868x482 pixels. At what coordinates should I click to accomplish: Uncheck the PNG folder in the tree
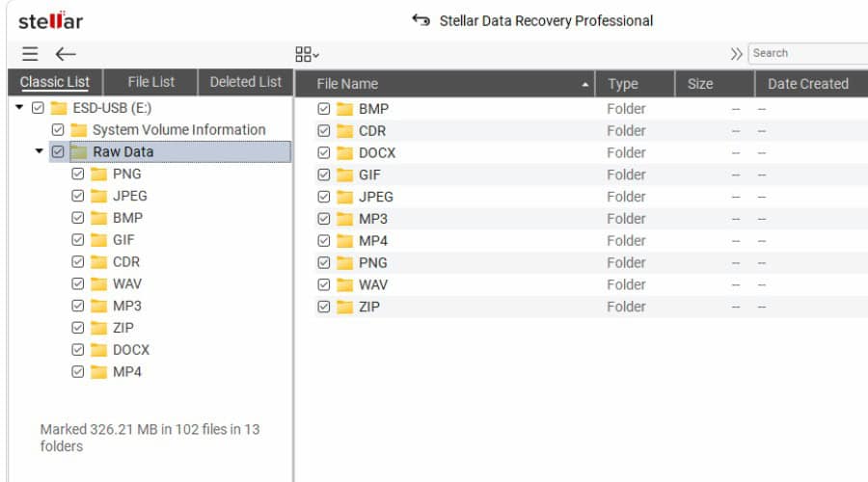(77, 174)
